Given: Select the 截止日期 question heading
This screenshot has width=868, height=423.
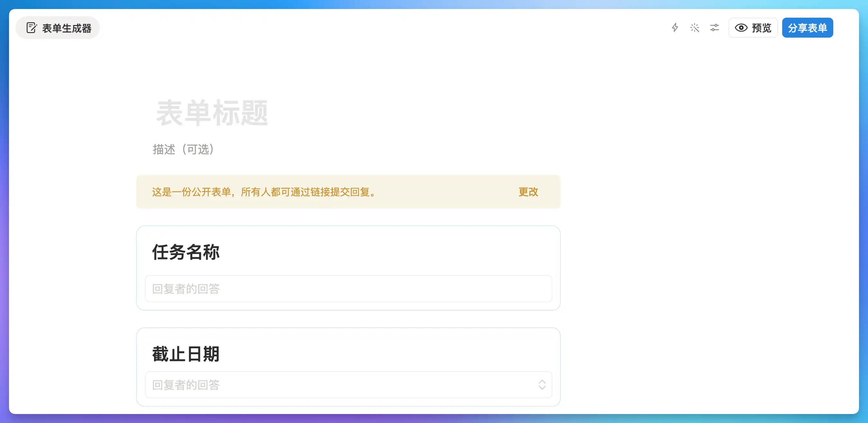Looking at the screenshot, I should tap(186, 354).
